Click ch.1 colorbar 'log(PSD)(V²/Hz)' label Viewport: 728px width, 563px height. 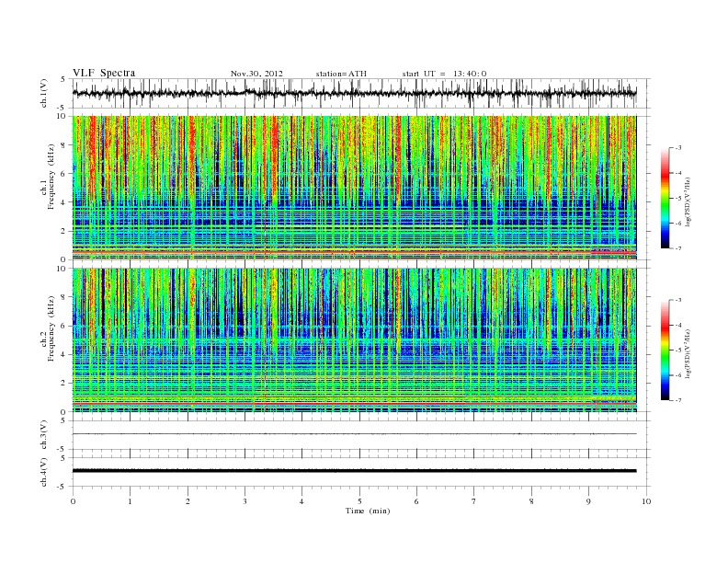688,201
